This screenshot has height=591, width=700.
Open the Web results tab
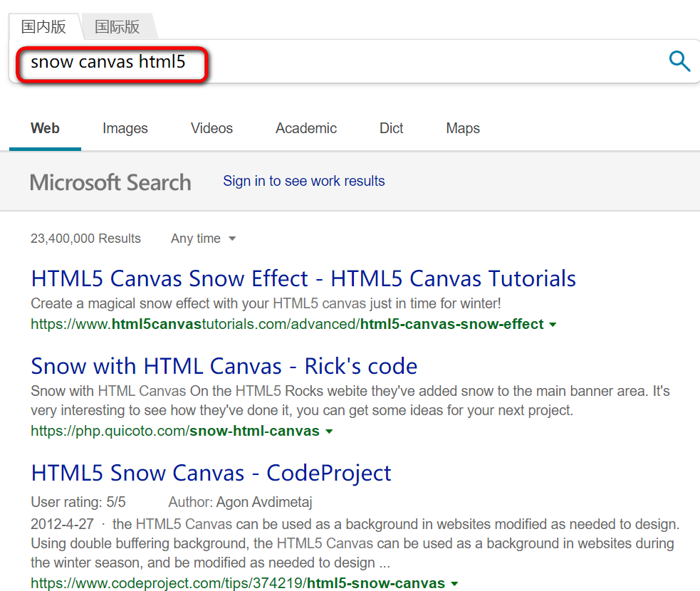pos(45,128)
